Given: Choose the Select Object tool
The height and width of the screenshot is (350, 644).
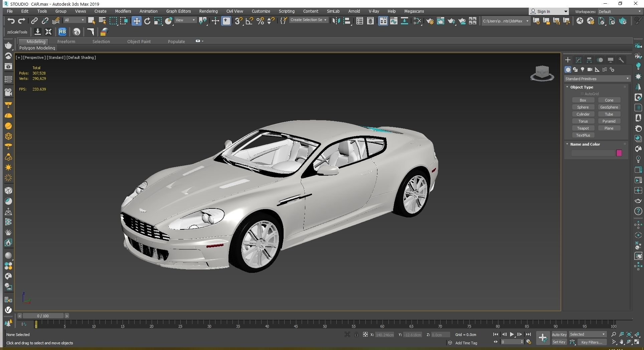Looking at the screenshot, I should point(92,21).
